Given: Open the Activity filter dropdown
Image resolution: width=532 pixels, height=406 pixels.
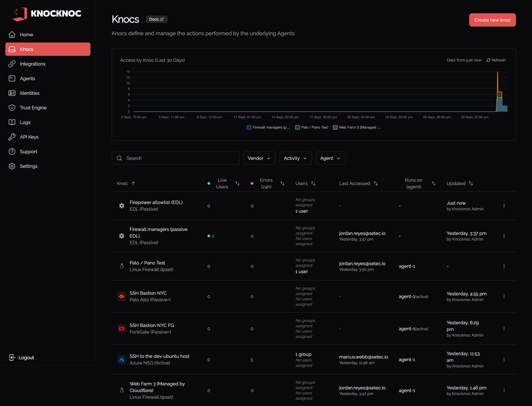Looking at the screenshot, I should tap(295, 158).
